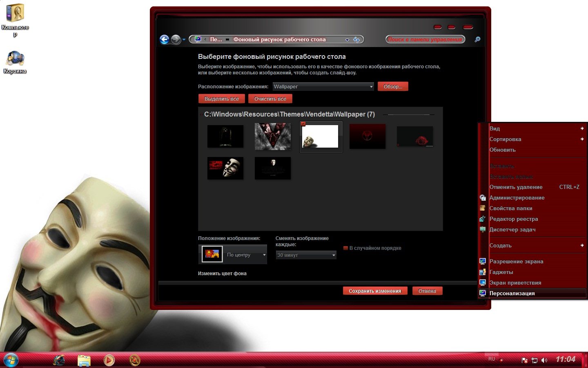Click the 'Изменить цвет фона' link
Image resolution: width=588 pixels, height=368 pixels.
[x=222, y=274]
